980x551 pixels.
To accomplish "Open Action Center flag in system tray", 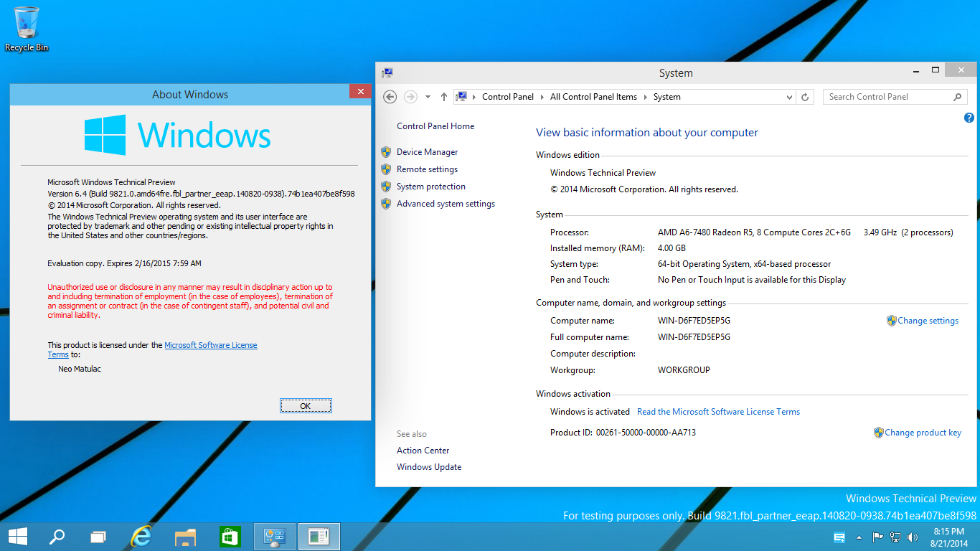I will tap(877, 537).
